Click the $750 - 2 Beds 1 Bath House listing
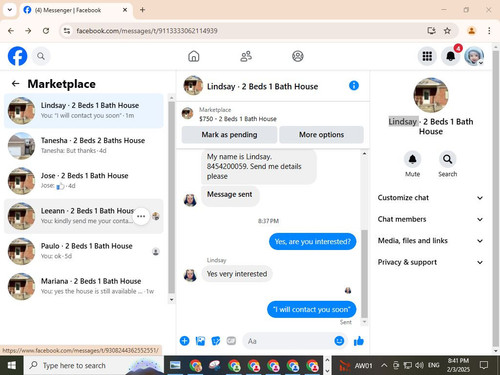The height and width of the screenshot is (375, 500). click(238, 119)
